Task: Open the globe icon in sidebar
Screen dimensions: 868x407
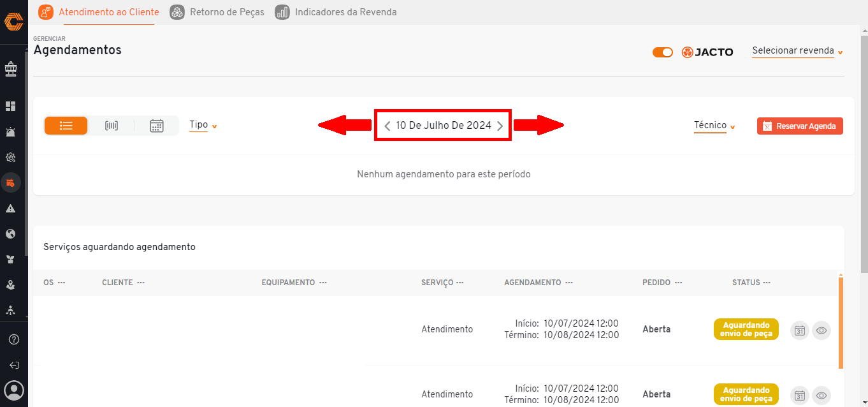Action: [x=10, y=234]
